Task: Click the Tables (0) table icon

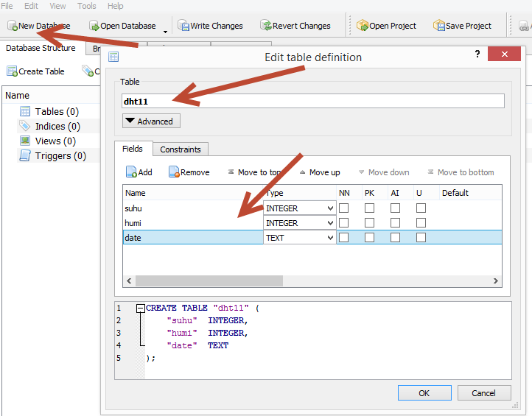Action: (25, 111)
